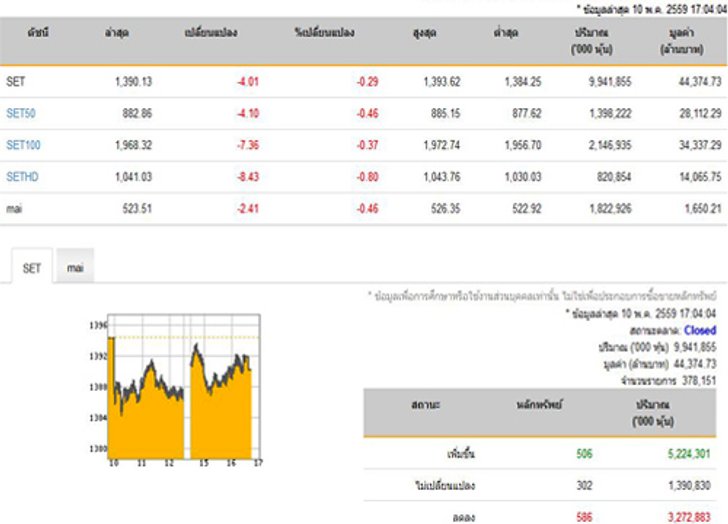Click the Closed market status text
Viewport: 728px width, 524px height.
coord(700,330)
